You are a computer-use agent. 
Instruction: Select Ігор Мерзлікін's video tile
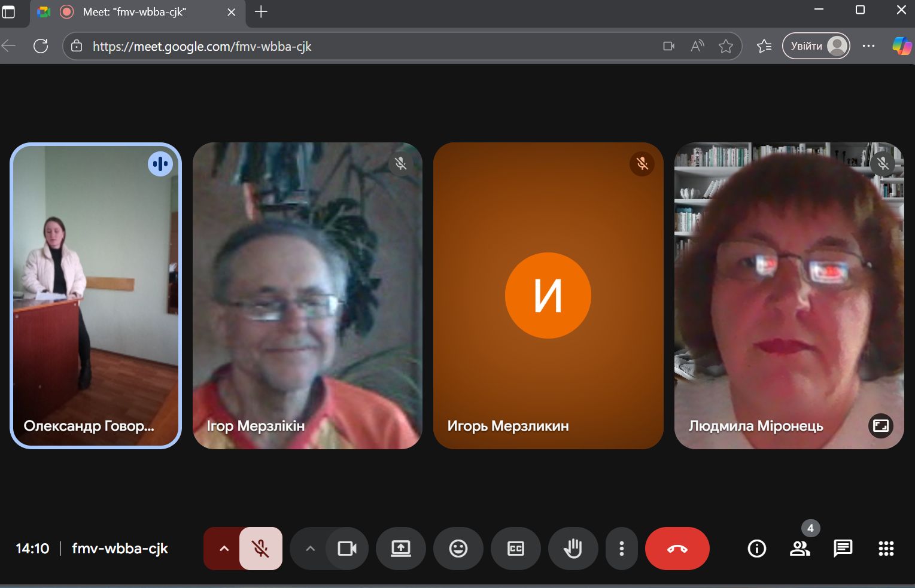pos(308,295)
